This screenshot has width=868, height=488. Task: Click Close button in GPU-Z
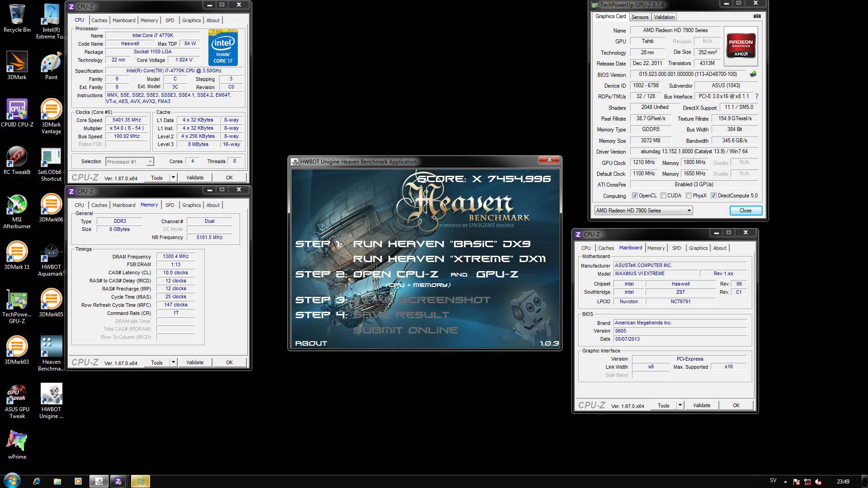pyautogui.click(x=745, y=211)
